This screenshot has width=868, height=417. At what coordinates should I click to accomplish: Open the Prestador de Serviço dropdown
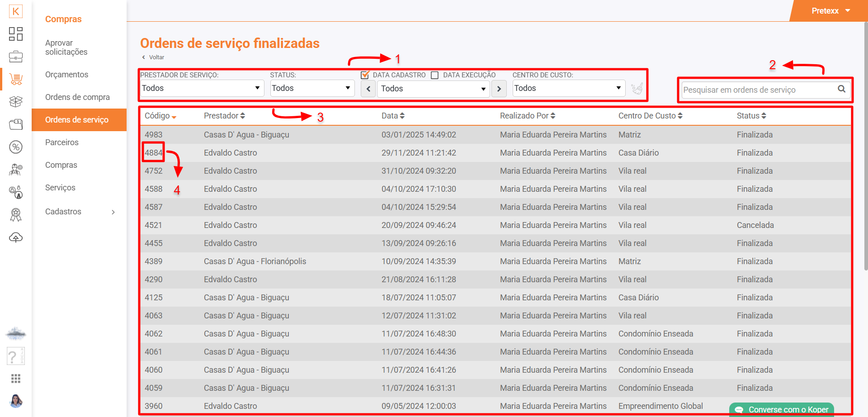pyautogui.click(x=201, y=88)
